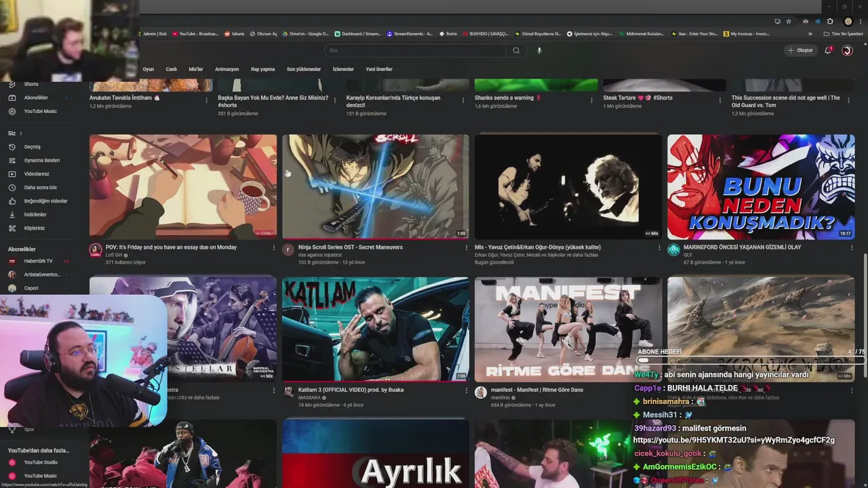Screen dimensions: 868x488
Task: Open YouTube Studio icon in sidebar
Action: [x=12, y=462]
